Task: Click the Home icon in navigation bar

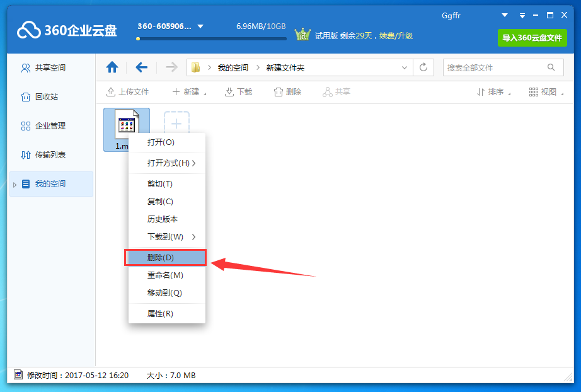Action: point(112,67)
